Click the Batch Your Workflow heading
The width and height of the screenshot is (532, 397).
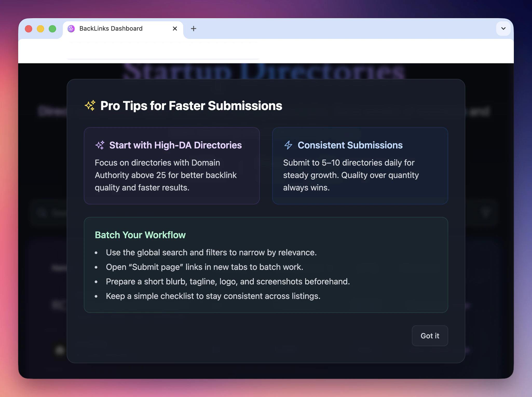[x=140, y=235]
